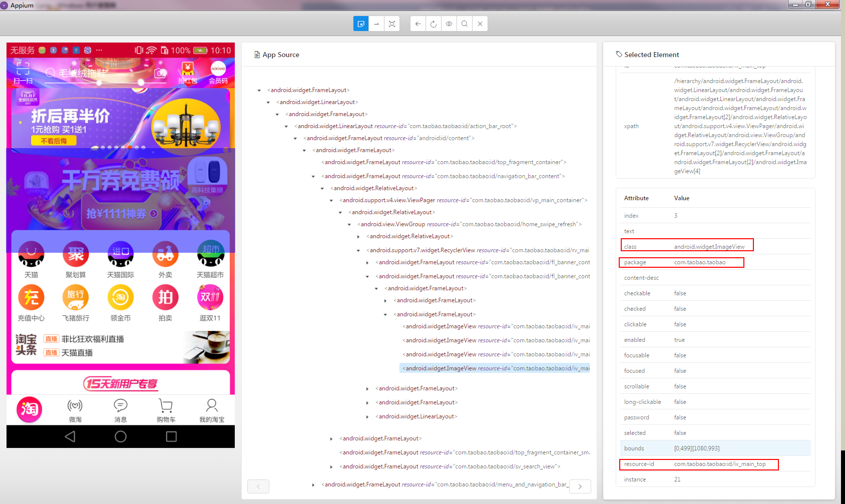845x504 pixels.
Task: Collapse the action_bar_root LinearLayout node
Action: point(286,127)
